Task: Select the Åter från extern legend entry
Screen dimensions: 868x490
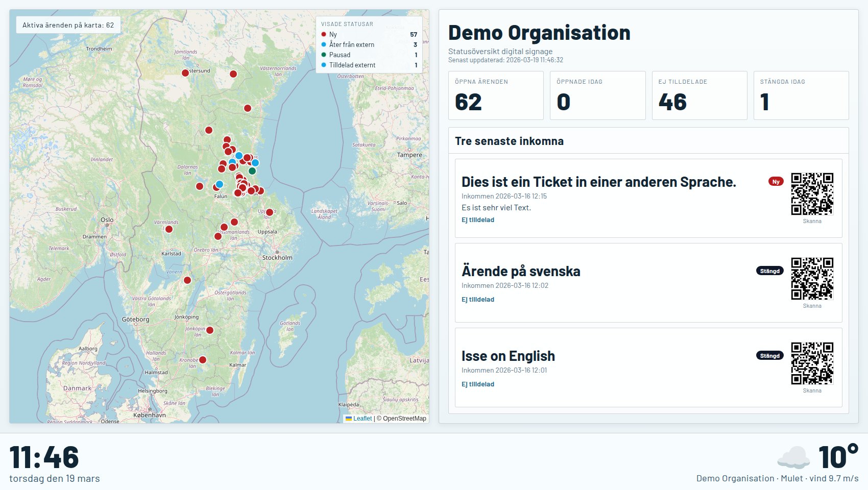Action: pos(369,44)
